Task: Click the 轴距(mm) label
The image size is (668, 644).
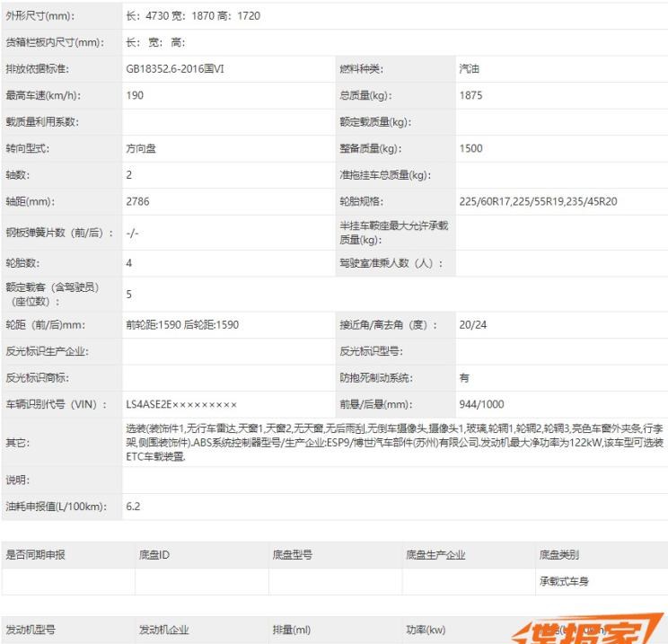Action: (x=30, y=201)
